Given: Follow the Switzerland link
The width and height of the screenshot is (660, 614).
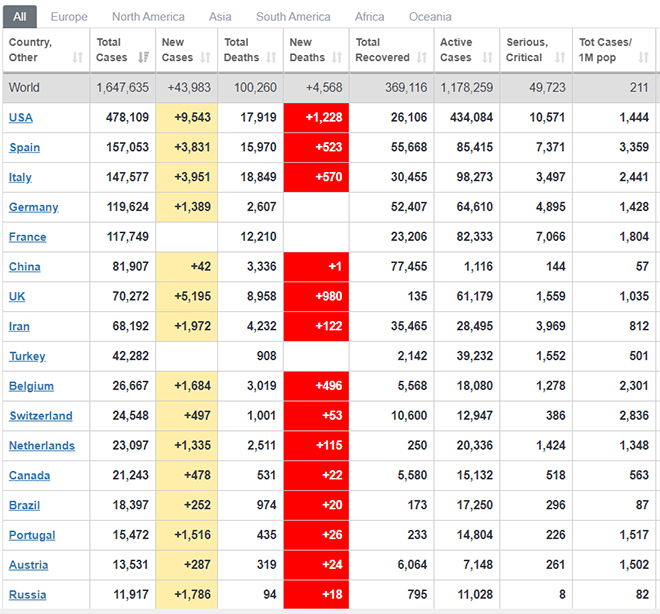Looking at the screenshot, I should coord(41,416).
